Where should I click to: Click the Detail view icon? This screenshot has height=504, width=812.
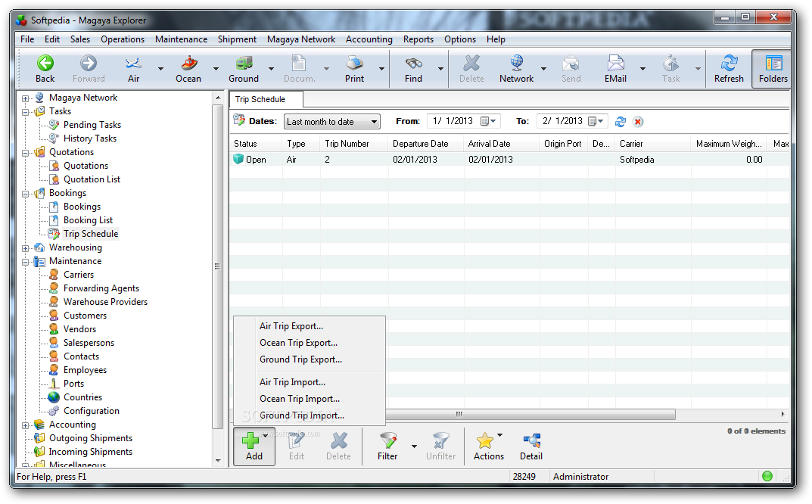click(x=531, y=446)
